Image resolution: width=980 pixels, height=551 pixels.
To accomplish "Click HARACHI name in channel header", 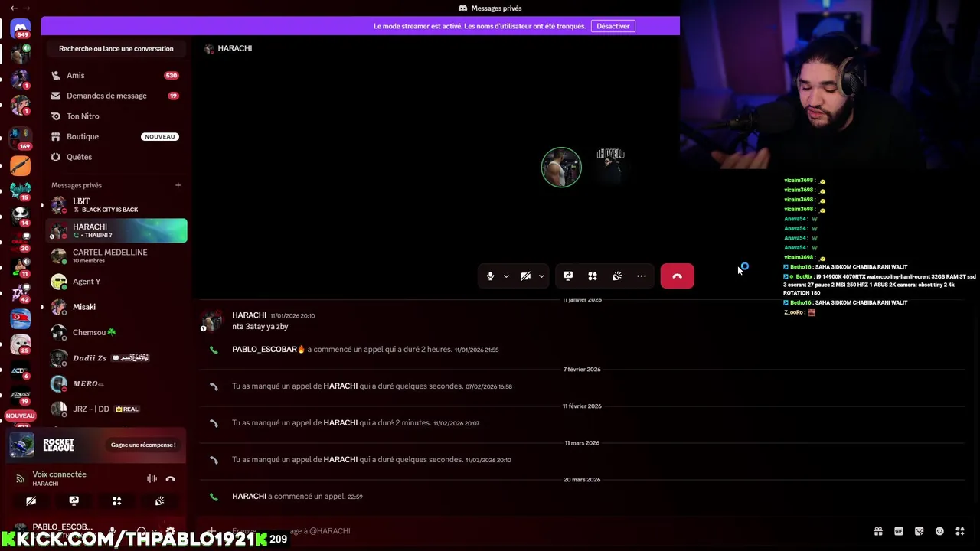I will [x=235, y=48].
